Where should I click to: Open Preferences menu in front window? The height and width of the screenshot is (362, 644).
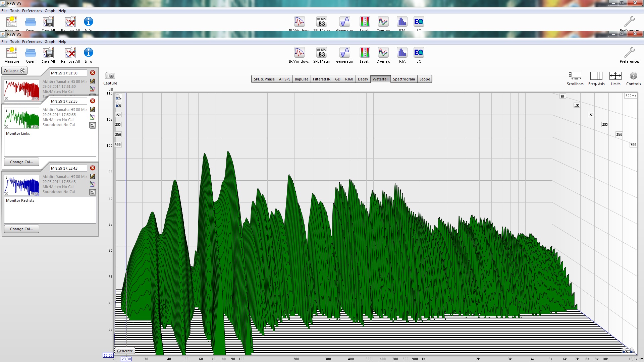32,42
